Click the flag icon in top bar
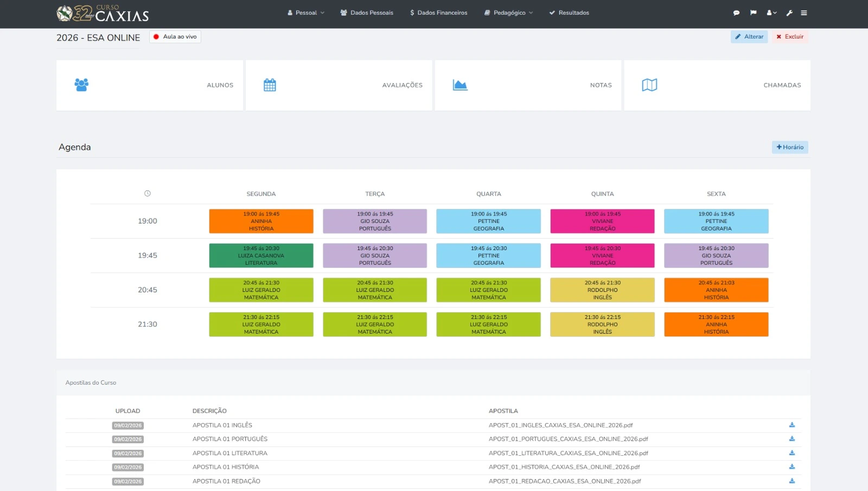This screenshot has height=491, width=868. [x=753, y=13]
